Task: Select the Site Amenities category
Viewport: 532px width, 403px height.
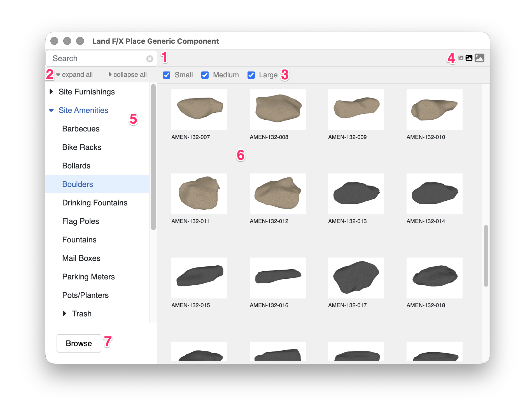Action: click(x=83, y=110)
